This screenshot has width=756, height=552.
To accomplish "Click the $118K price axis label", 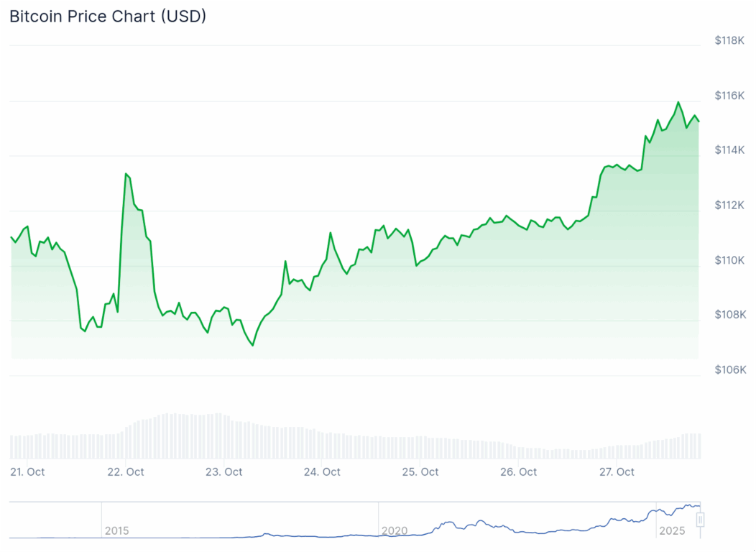I will (x=729, y=41).
